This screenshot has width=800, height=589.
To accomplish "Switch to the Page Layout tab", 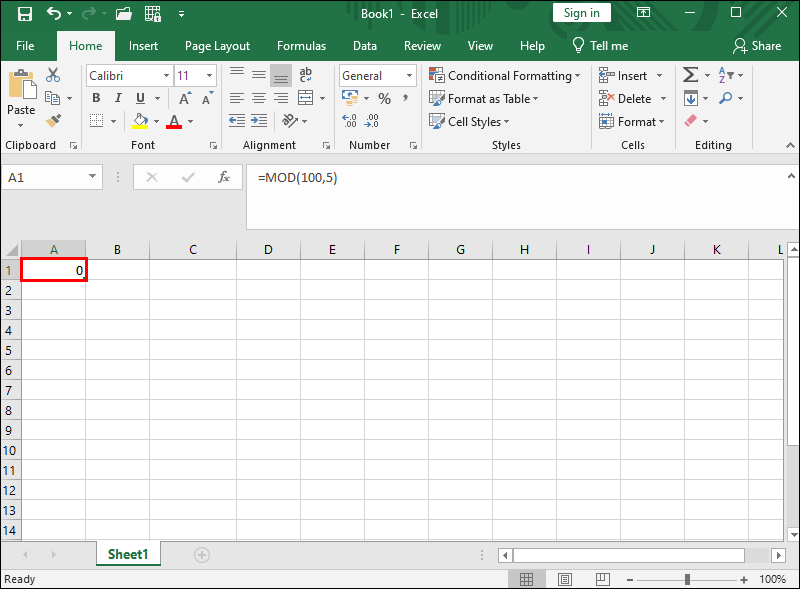I will pyautogui.click(x=217, y=46).
